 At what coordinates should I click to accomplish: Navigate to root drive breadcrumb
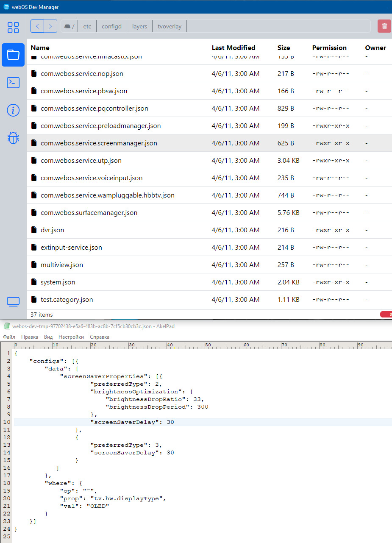[x=69, y=26]
